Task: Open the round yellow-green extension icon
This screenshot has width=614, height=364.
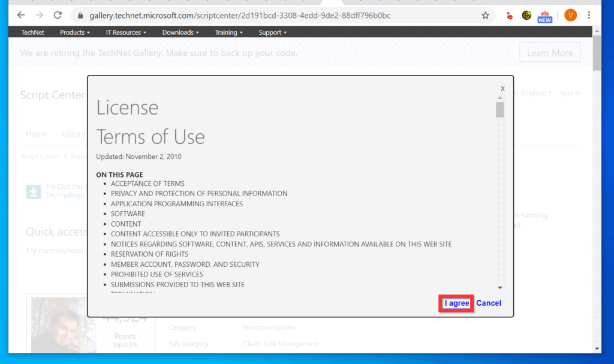Action: coord(526,15)
